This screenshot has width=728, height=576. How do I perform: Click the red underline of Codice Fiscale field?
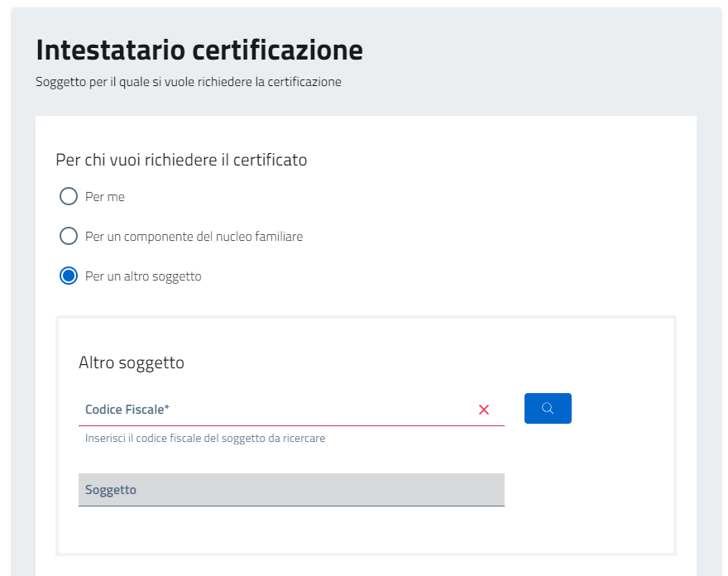coord(291,425)
